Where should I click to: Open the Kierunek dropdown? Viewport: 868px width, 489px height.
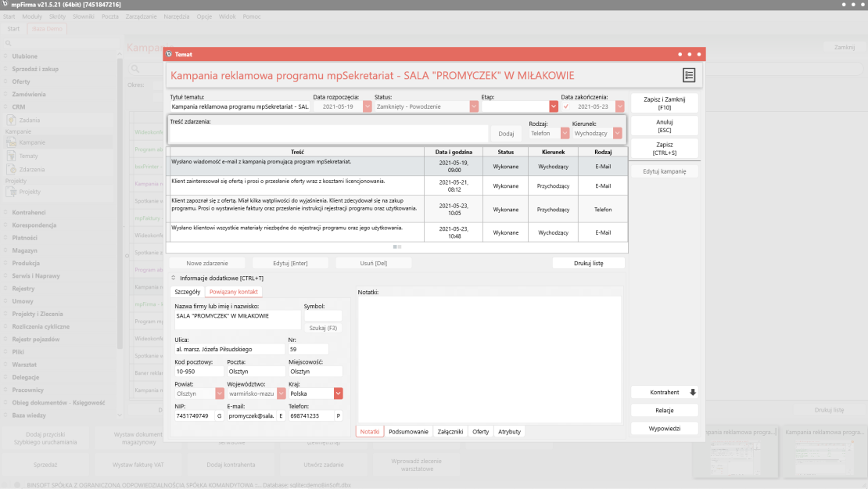(x=617, y=133)
